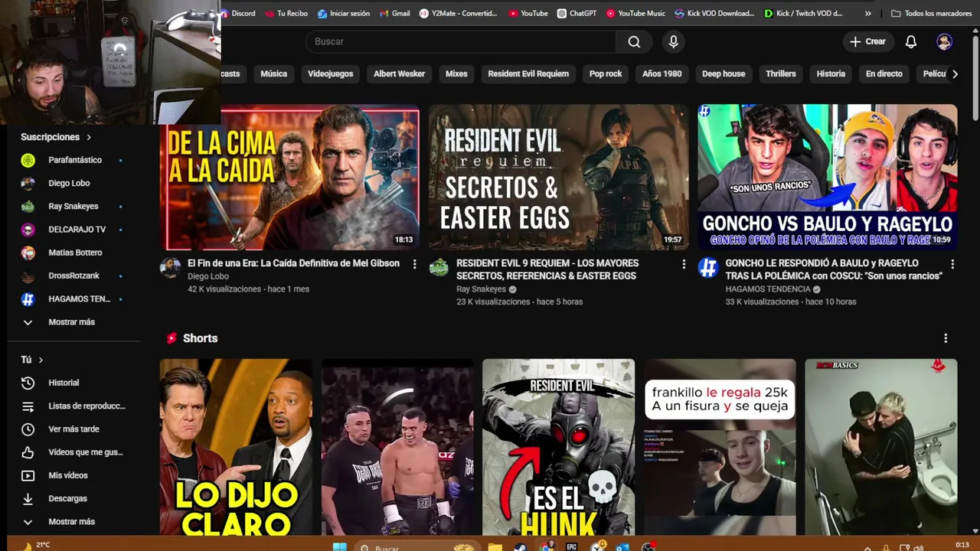Open Todos los marcadores folder
Viewport: 980px width, 551px height.
[x=932, y=13]
